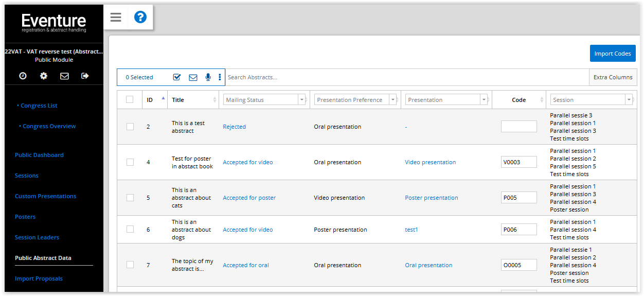Click the mail icon beside 0 Selected
The image size is (644, 296).
tap(193, 77)
